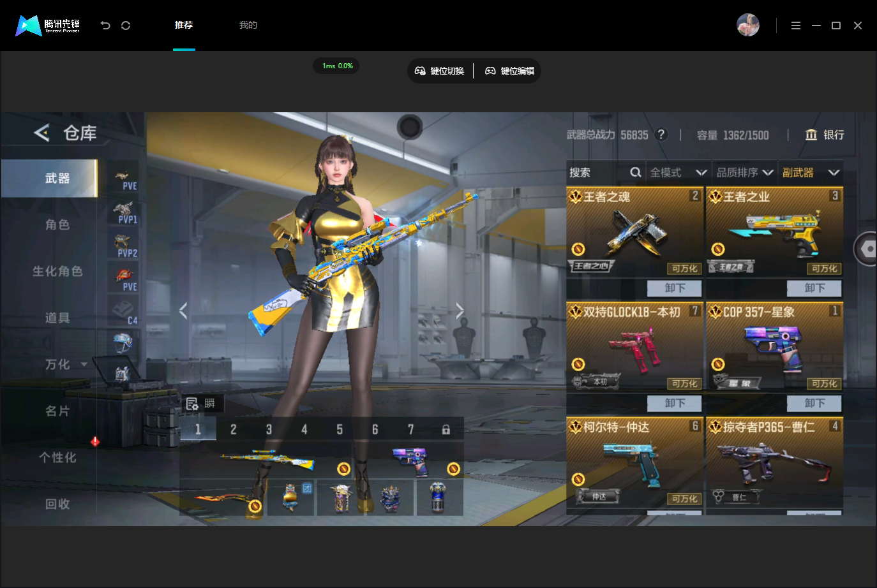
Task: Select the PVP1 loadout icon
Action: click(124, 213)
